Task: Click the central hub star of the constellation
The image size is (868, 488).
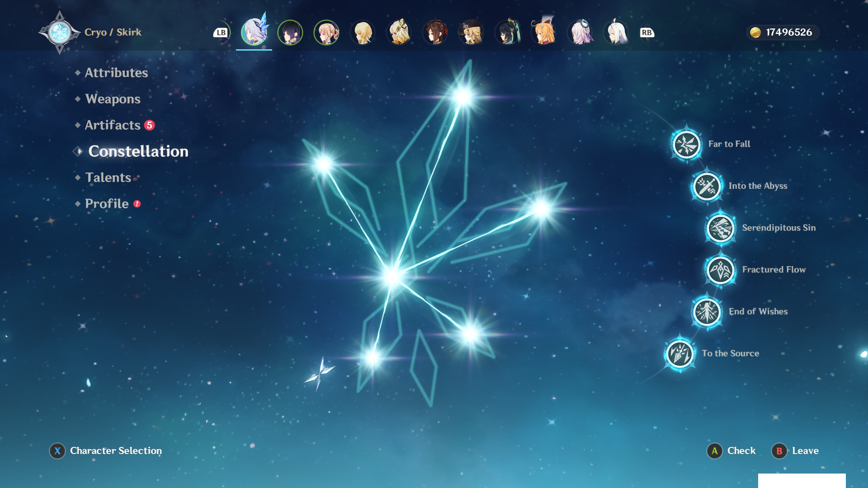Action: 393,276
